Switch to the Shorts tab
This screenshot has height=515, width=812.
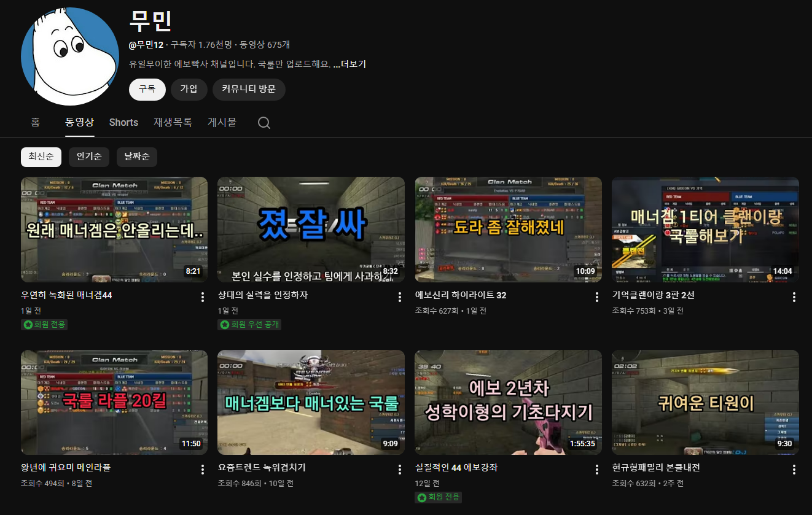point(123,122)
